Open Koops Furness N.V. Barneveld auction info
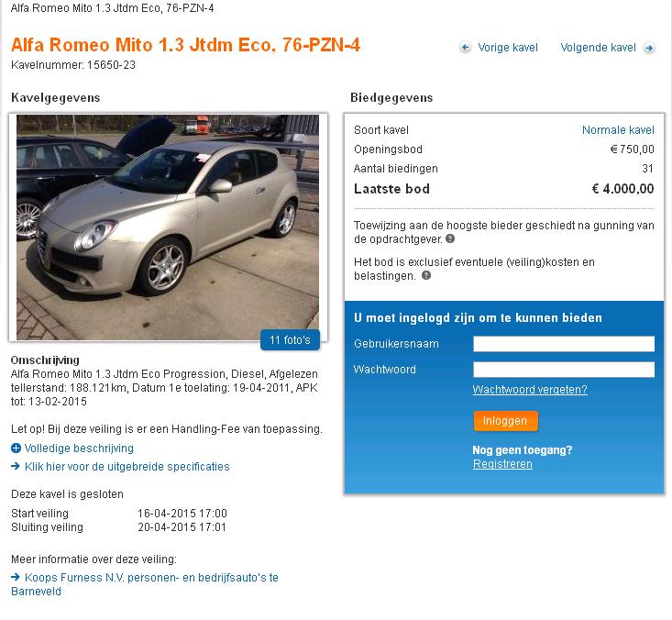 [x=145, y=584]
